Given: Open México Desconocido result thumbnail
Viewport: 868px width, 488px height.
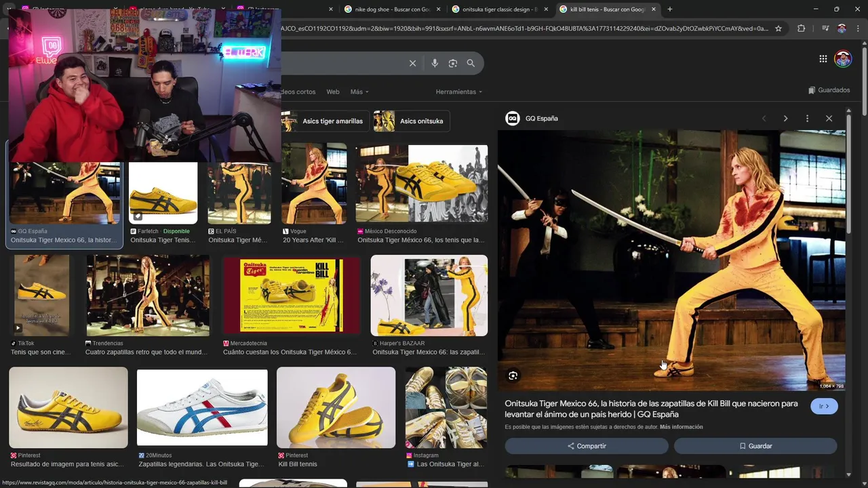Looking at the screenshot, I should 422,184.
